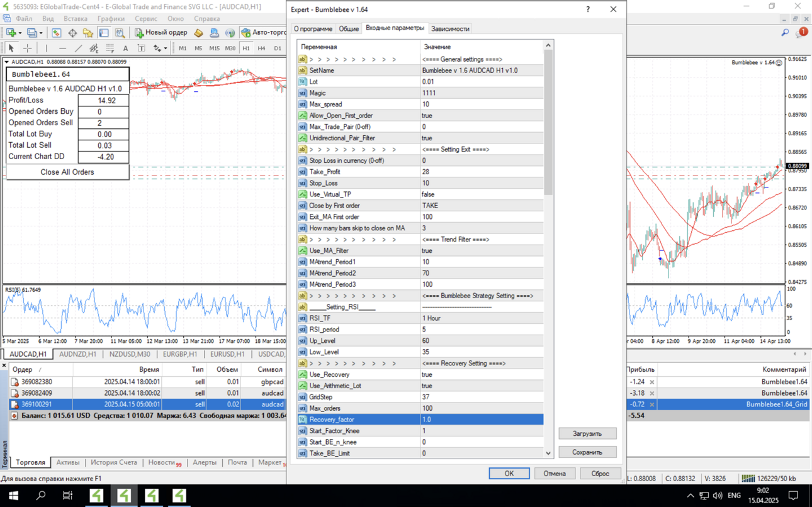The image size is (812, 507).
Task: Click 'Новый ордер' toolbar button
Action: (161, 33)
